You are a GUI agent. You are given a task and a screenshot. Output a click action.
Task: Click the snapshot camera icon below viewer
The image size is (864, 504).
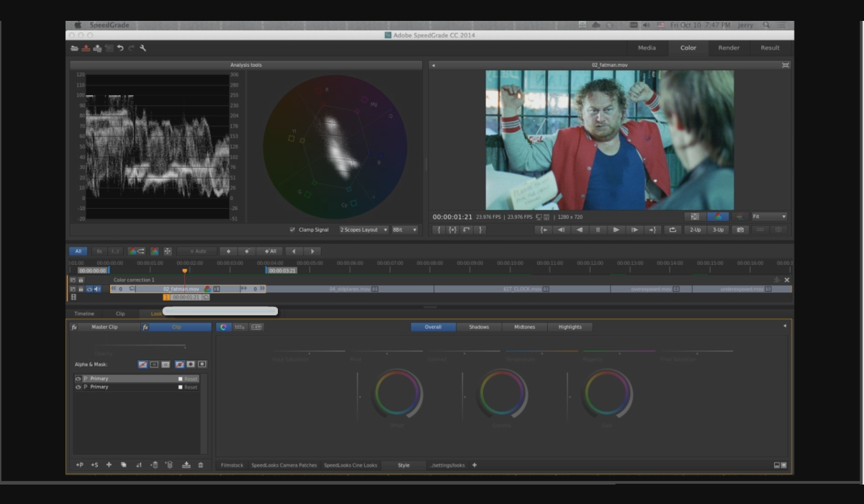click(739, 230)
